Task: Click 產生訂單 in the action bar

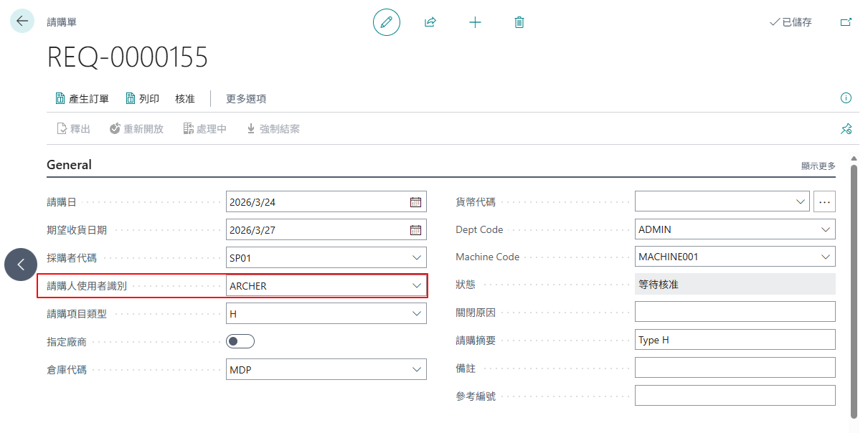Action: click(x=82, y=98)
